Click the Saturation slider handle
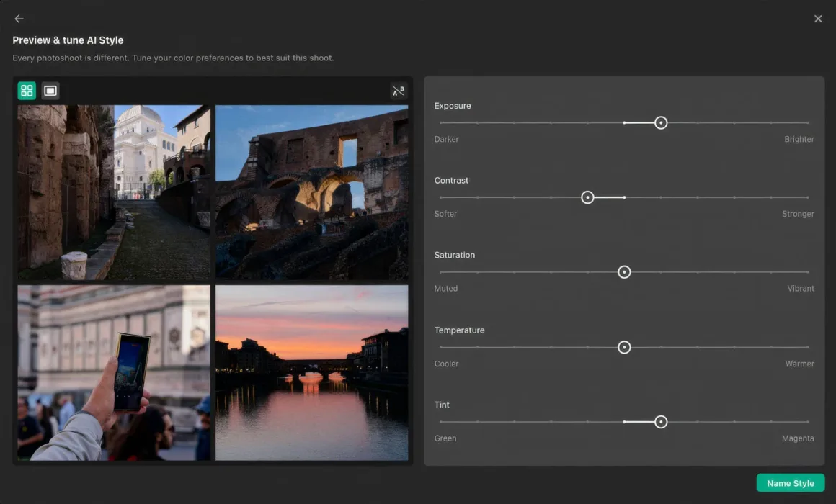The image size is (836, 504). (x=624, y=272)
